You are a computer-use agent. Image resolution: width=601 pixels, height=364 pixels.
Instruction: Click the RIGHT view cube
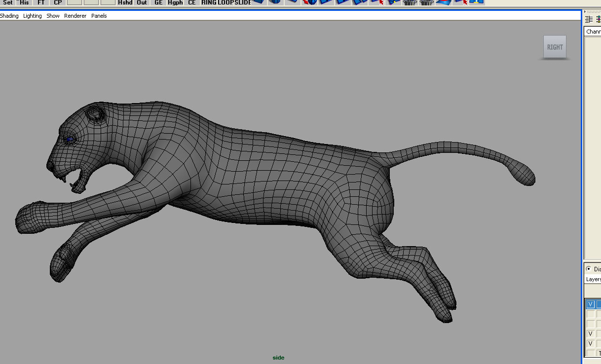tap(555, 47)
